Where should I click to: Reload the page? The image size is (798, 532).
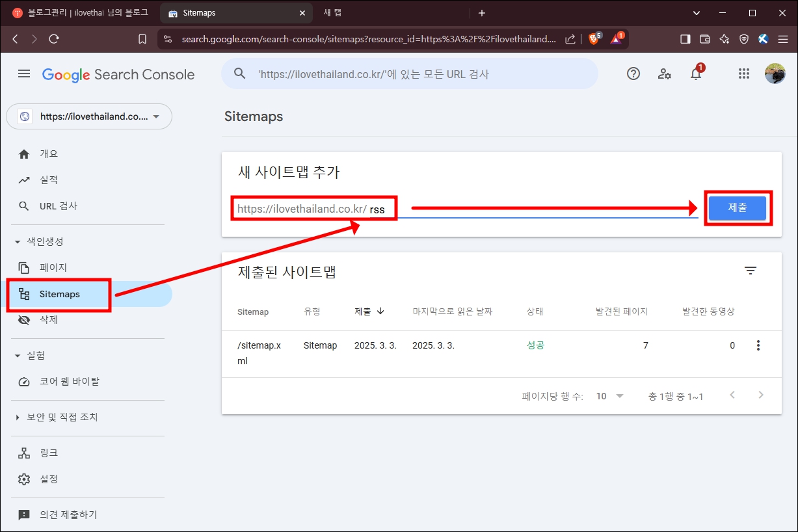click(x=54, y=39)
